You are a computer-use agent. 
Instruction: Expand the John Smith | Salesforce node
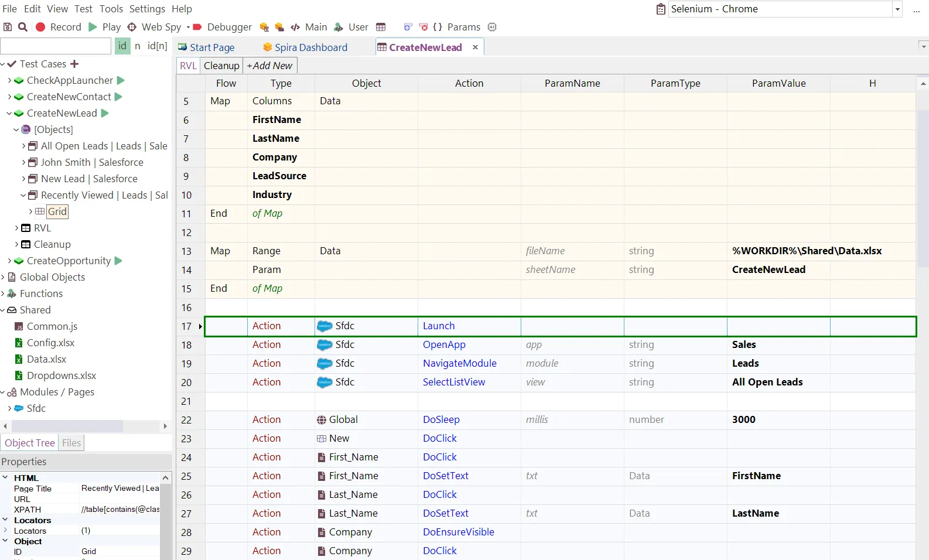pyautogui.click(x=23, y=162)
